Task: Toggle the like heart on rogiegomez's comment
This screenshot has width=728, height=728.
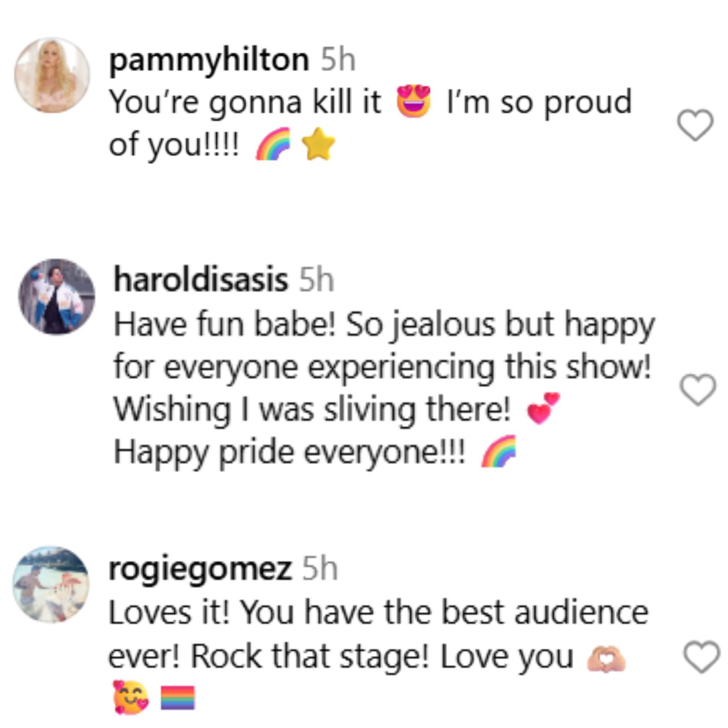Action: click(x=702, y=656)
